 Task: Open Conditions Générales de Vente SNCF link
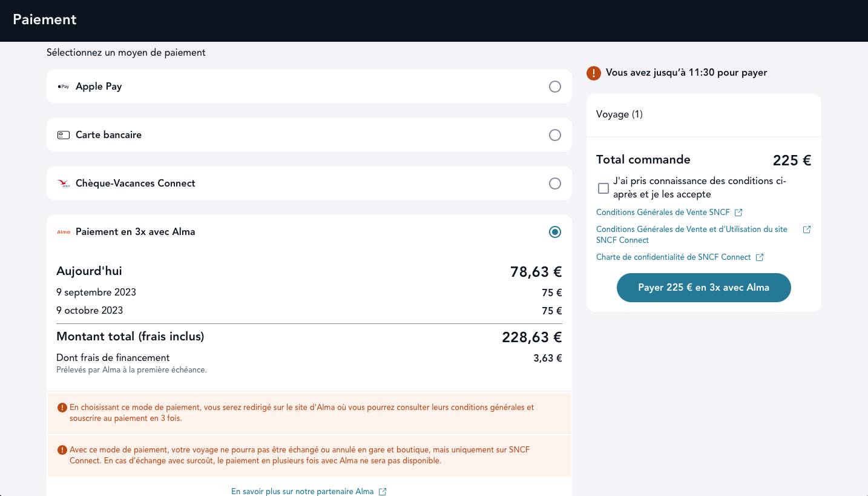point(663,213)
